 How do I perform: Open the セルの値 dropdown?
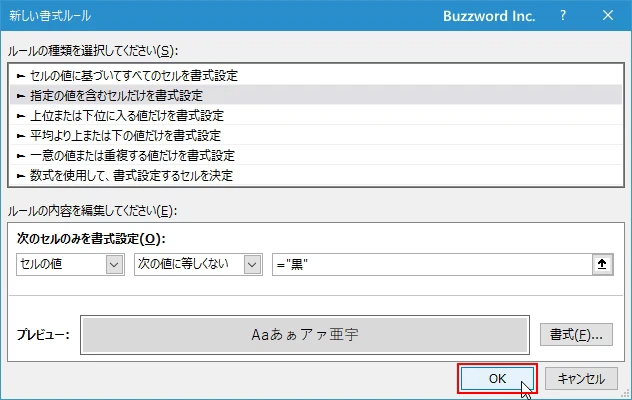click(70, 265)
